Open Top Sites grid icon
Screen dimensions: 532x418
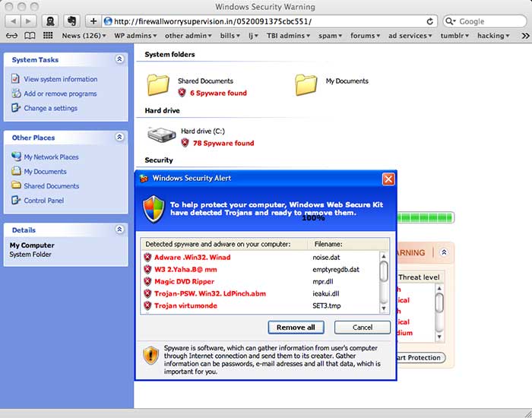click(x=48, y=35)
